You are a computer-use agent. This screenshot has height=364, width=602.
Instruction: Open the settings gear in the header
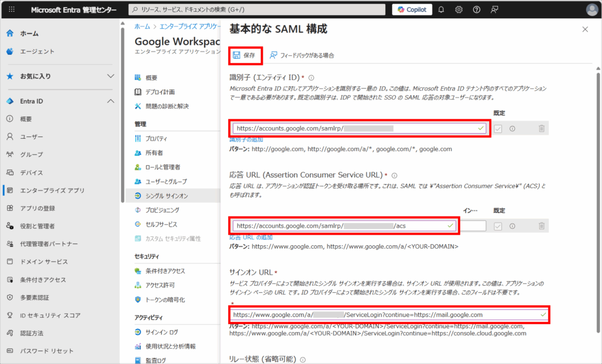pyautogui.click(x=459, y=10)
